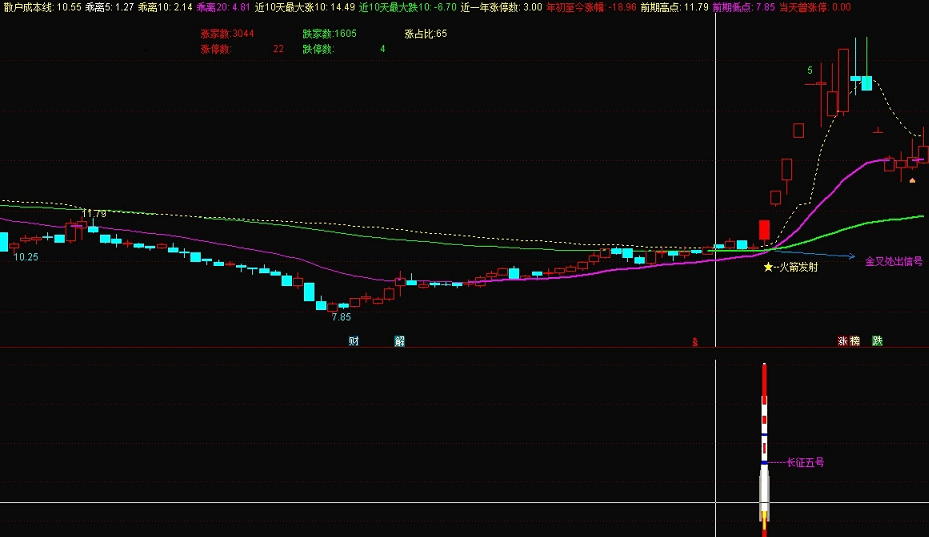Click the 涨停数 22 statistic
Viewport: 929px width, 537px height.
(242, 49)
